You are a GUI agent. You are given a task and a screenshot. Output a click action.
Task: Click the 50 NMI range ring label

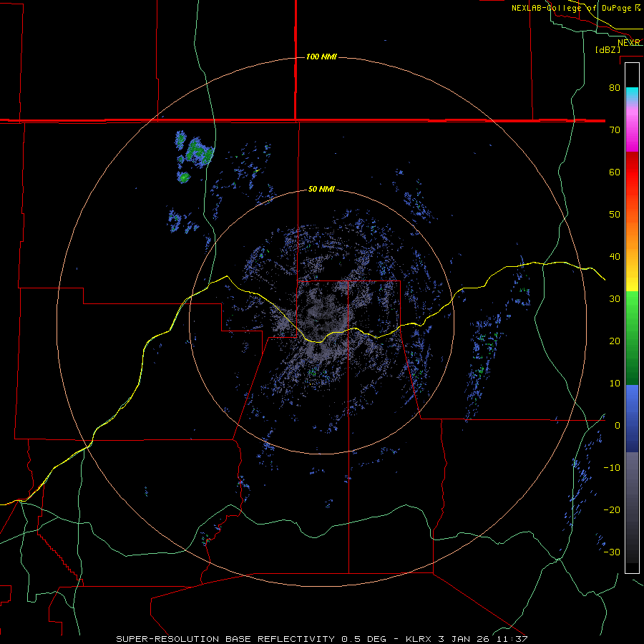tap(321, 190)
